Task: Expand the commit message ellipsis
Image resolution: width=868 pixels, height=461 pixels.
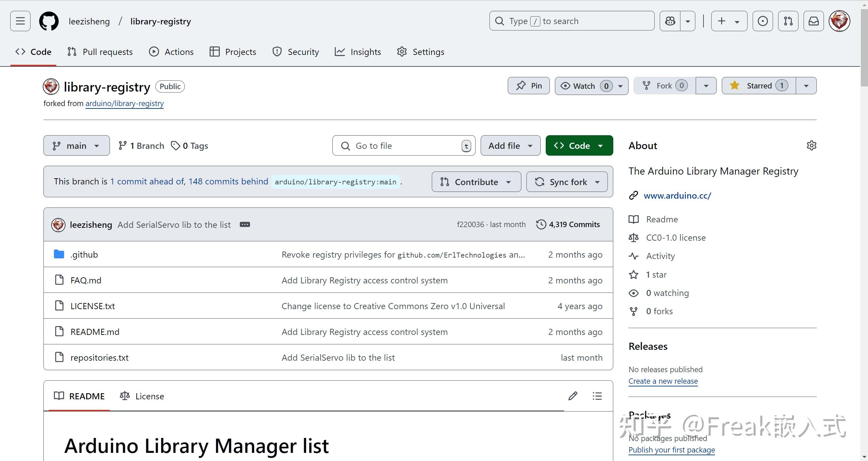Action: (245, 224)
